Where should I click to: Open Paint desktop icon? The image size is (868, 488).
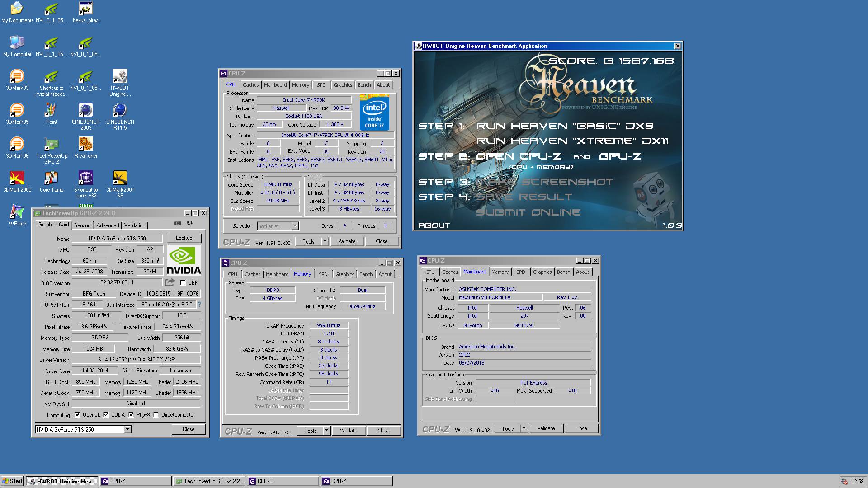point(52,114)
